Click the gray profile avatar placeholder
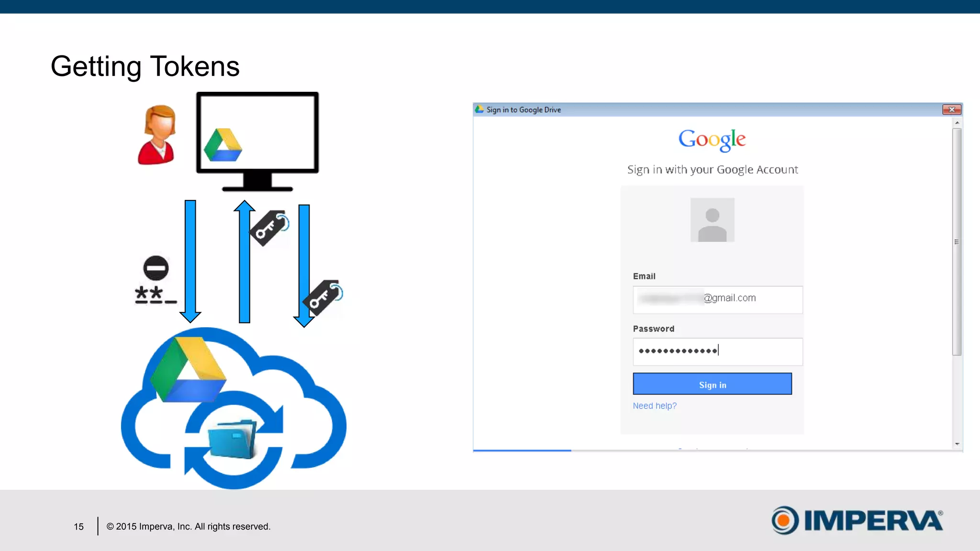The width and height of the screenshot is (980, 551). [x=712, y=220]
